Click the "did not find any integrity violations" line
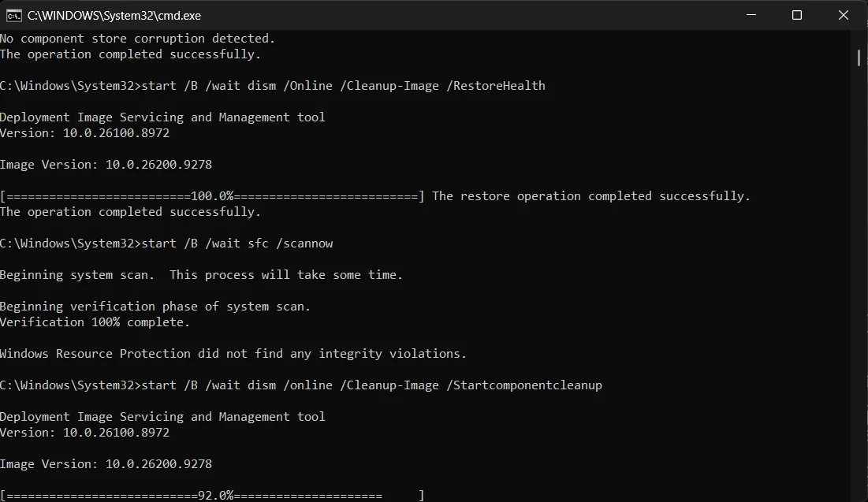The height and width of the screenshot is (502, 868). pos(233,354)
